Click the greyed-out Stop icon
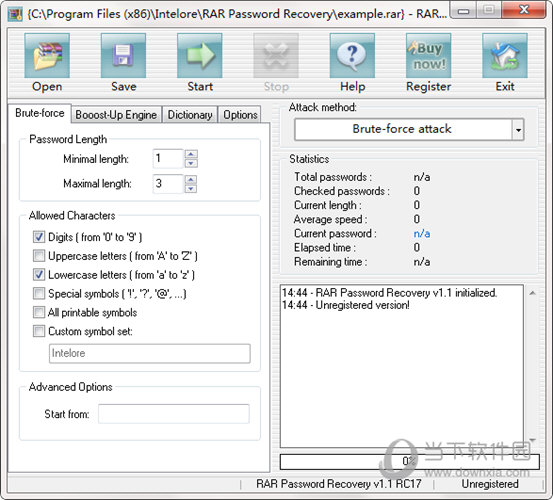The width and height of the screenshot is (553, 500). click(276, 55)
